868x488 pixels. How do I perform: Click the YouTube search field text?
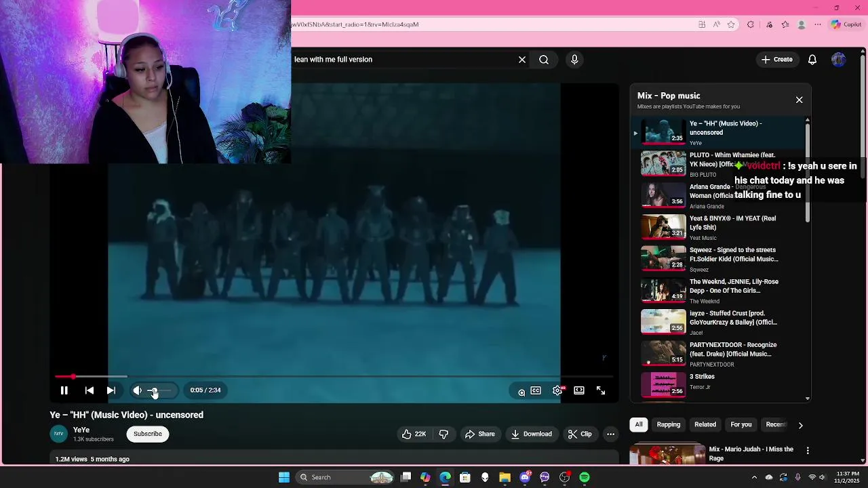(x=333, y=60)
